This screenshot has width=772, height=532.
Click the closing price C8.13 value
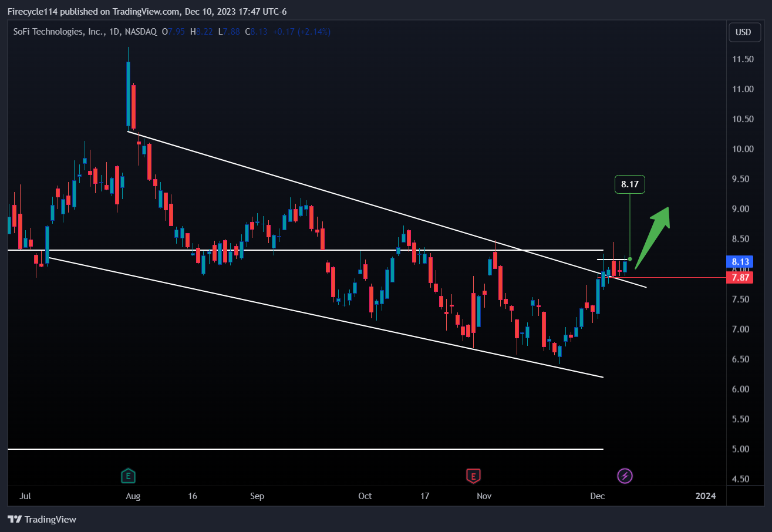256,32
